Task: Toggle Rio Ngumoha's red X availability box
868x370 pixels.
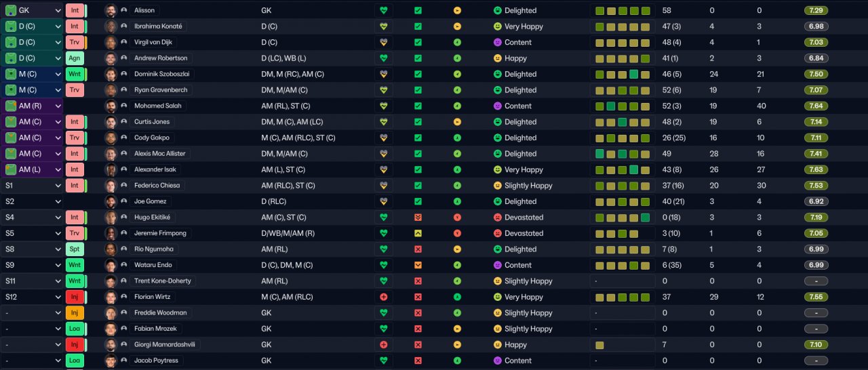Action: tap(418, 249)
